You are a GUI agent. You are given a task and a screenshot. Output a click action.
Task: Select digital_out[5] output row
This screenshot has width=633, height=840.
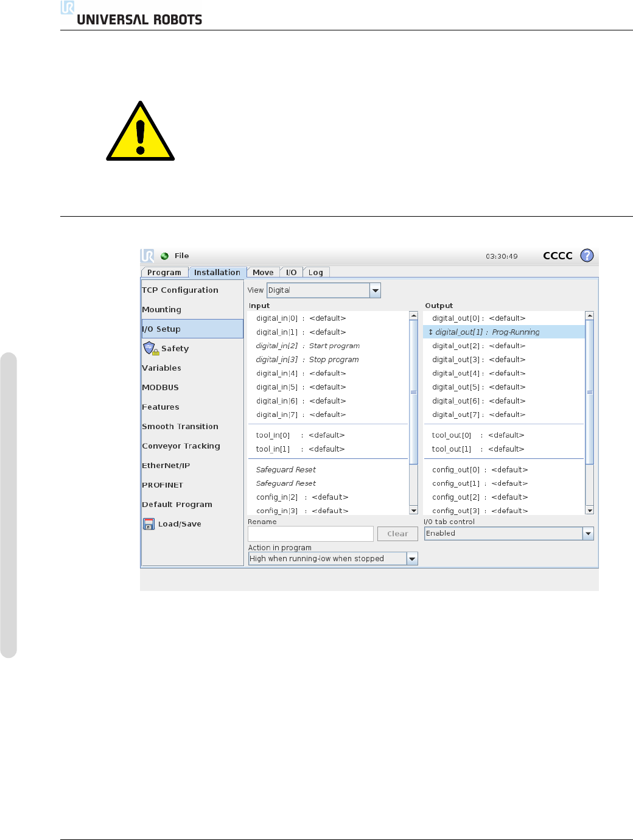[504, 387]
